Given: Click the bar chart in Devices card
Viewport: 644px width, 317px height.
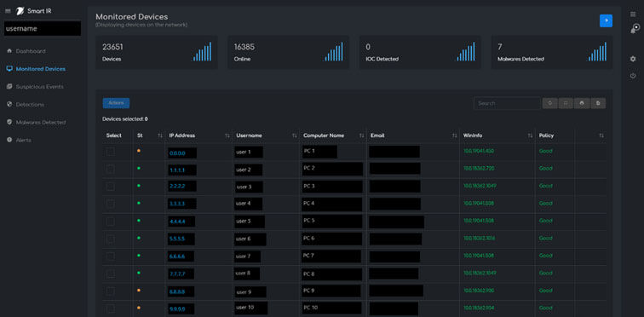Looking at the screenshot, I should point(202,51).
